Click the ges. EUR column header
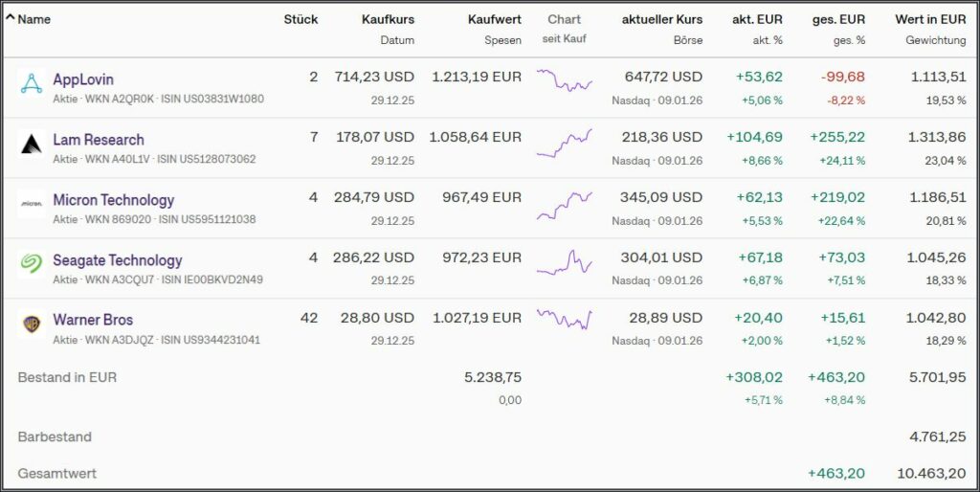 point(841,19)
